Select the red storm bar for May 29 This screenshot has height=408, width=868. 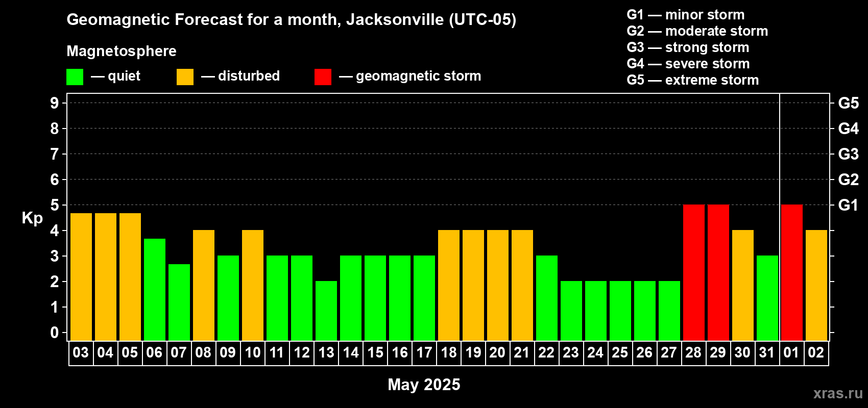point(718,273)
